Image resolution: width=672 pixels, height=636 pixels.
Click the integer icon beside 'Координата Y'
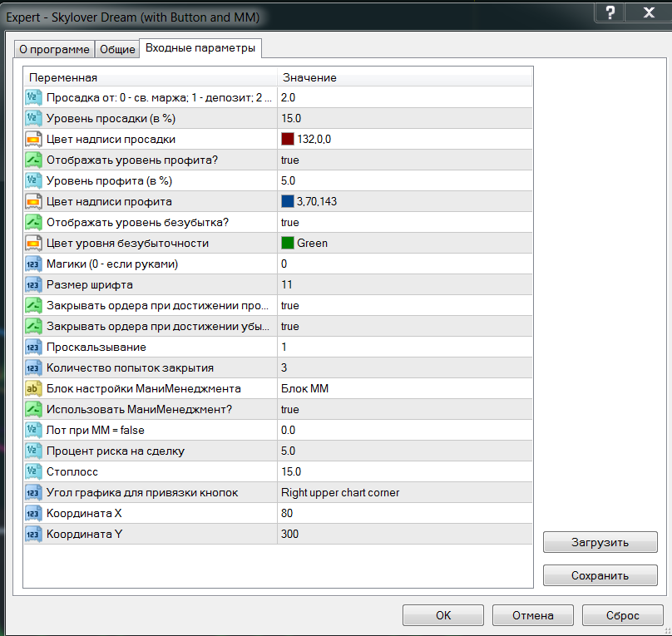click(33, 534)
